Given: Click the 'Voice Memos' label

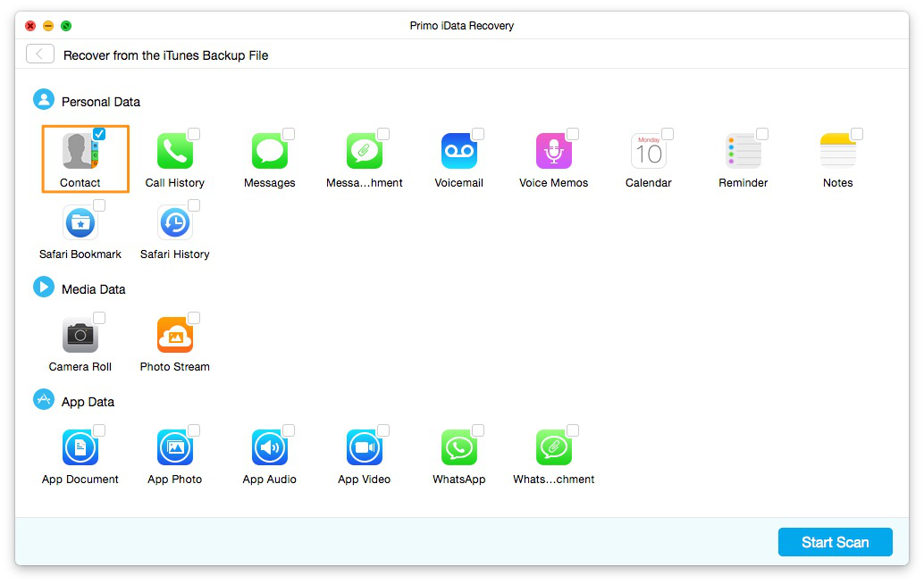Looking at the screenshot, I should coord(554,183).
